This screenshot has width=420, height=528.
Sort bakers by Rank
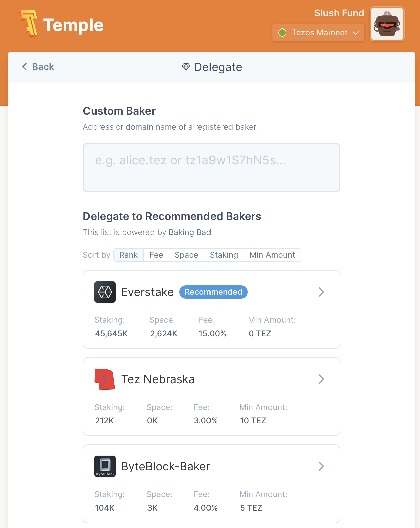point(129,255)
